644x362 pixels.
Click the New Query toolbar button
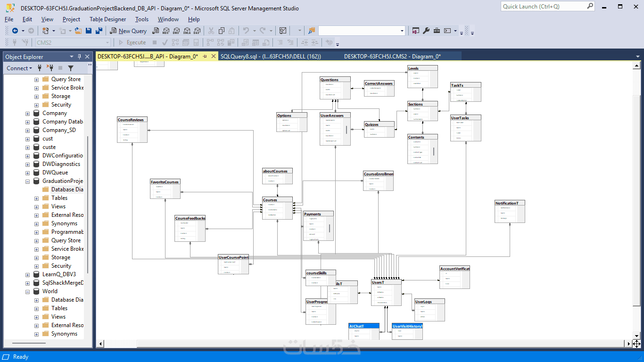[128, 31]
